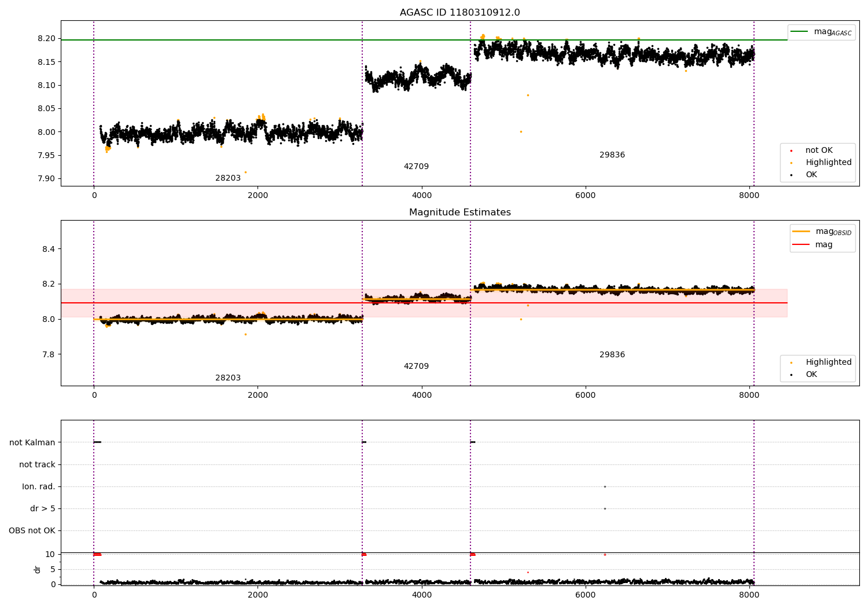Click the 7.90 y-axis tick label
Image resolution: width=868 pixels, height=608 pixels.
coord(47,179)
